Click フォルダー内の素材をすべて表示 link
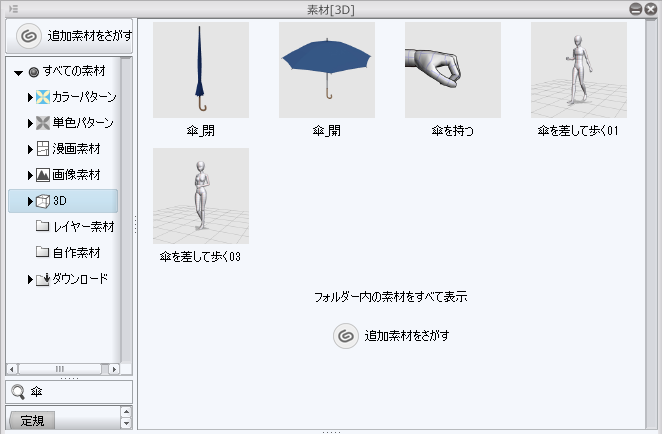 (391, 297)
